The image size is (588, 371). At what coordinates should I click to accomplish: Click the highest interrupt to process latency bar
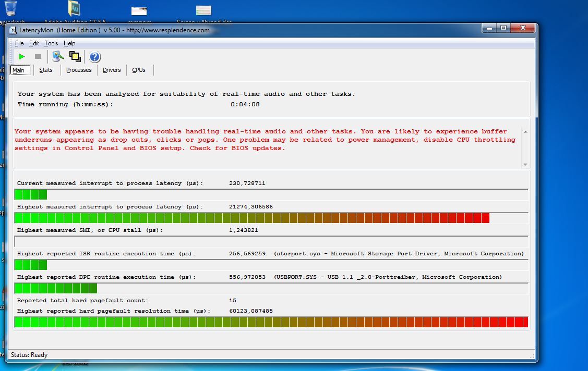[x=271, y=218]
